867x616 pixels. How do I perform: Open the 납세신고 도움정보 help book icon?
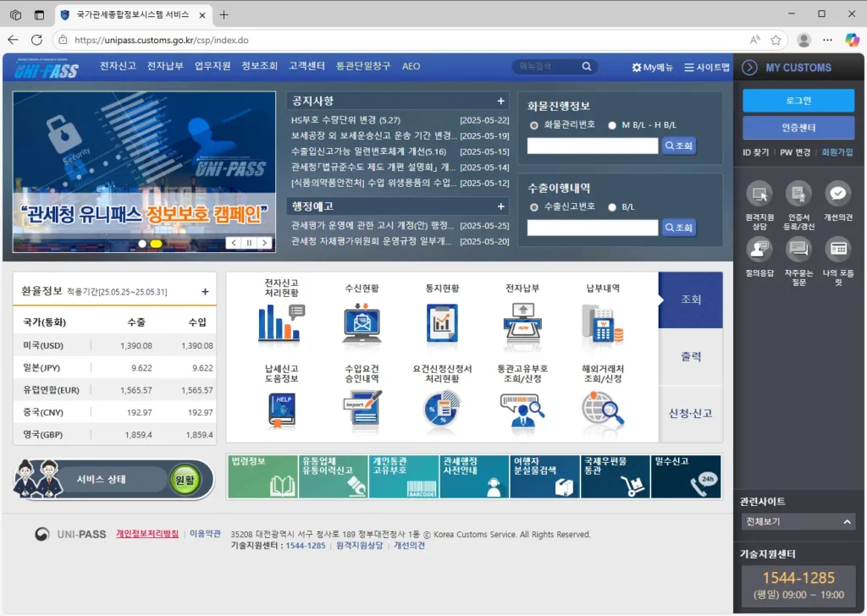click(x=281, y=410)
